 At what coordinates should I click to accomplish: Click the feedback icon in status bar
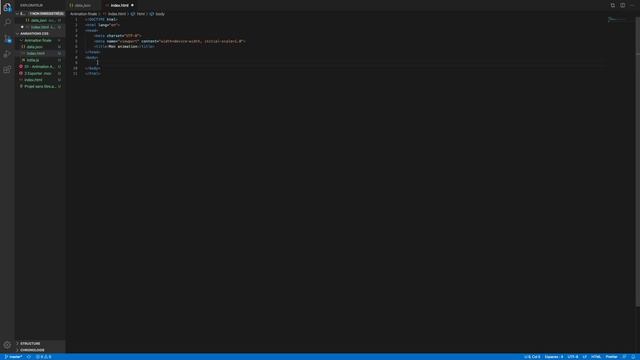624,357
